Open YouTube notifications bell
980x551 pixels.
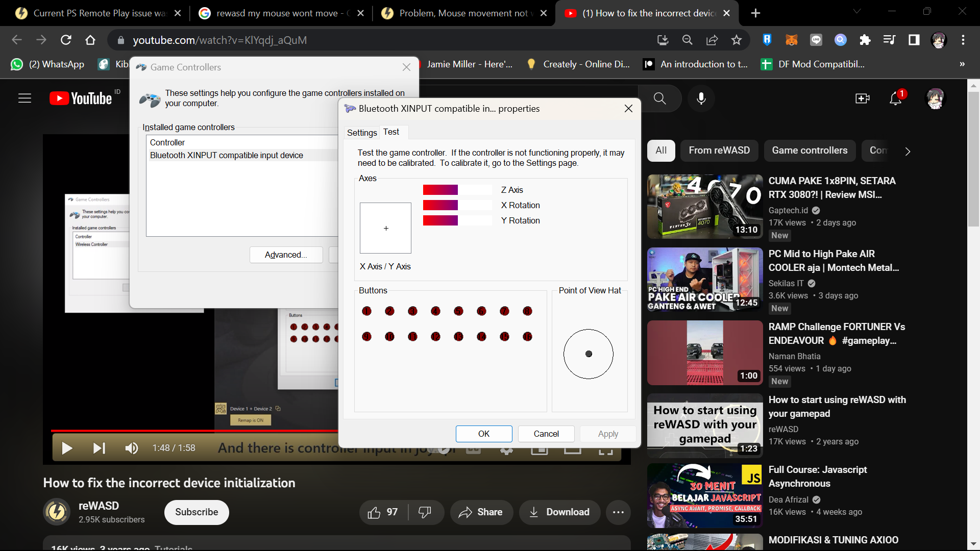pos(895,98)
